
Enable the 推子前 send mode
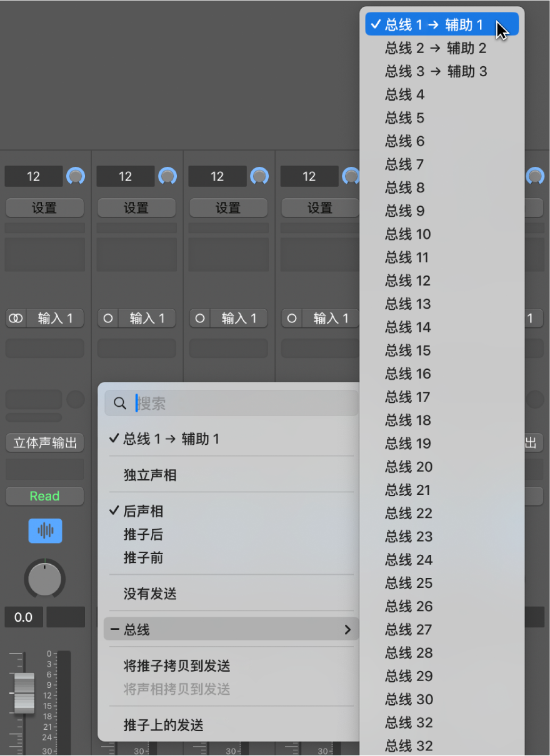[142, 557]
